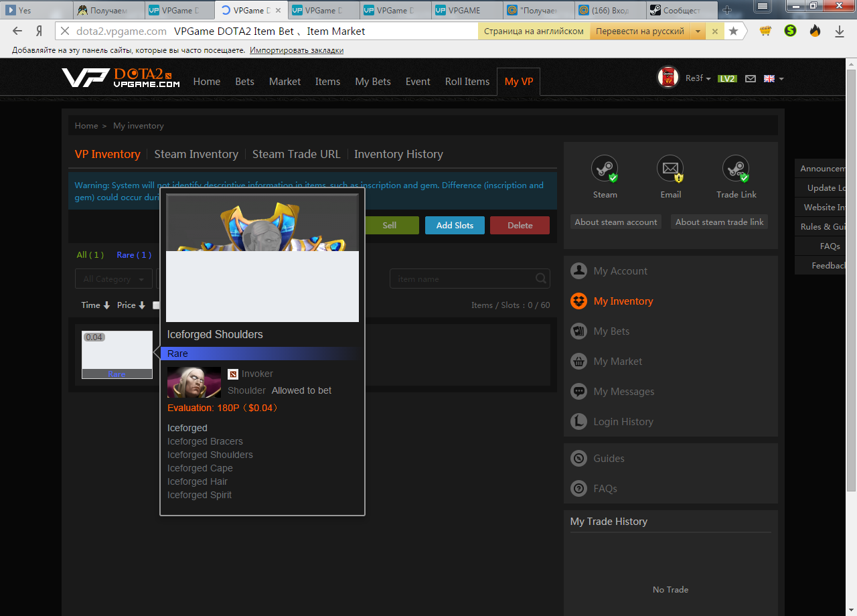Open the Market navigation item

285,82
